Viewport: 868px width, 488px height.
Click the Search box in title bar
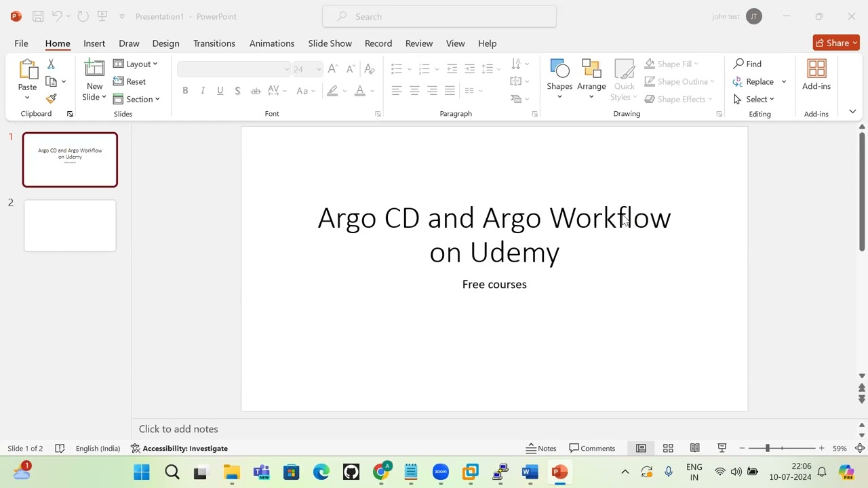point(439,16)
